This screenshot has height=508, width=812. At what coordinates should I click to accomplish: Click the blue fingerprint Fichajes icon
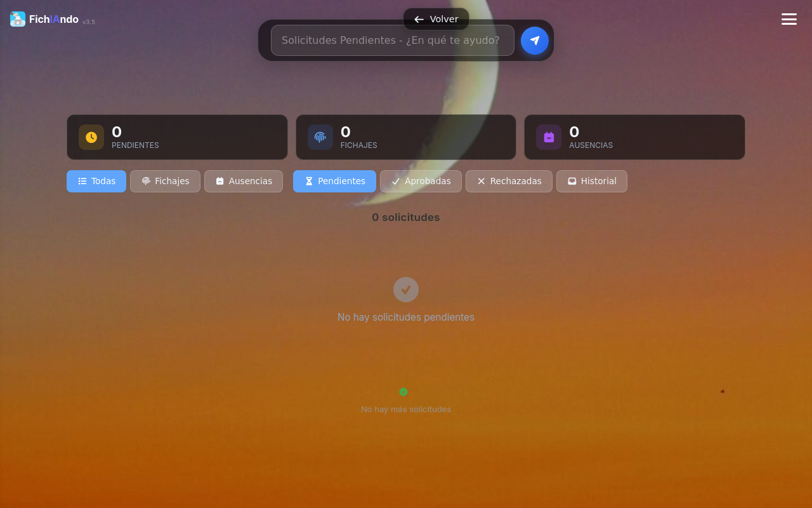point(320,137)
